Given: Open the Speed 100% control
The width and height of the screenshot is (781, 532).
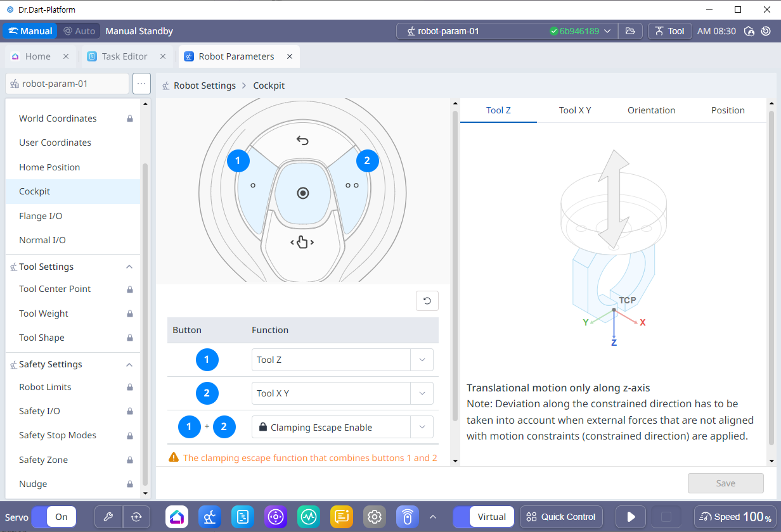Looking at the screenshot, I should (735, 517).
